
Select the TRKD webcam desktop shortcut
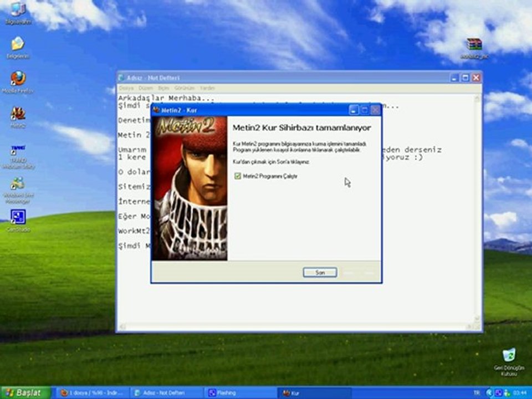click(x=18, y=157)
